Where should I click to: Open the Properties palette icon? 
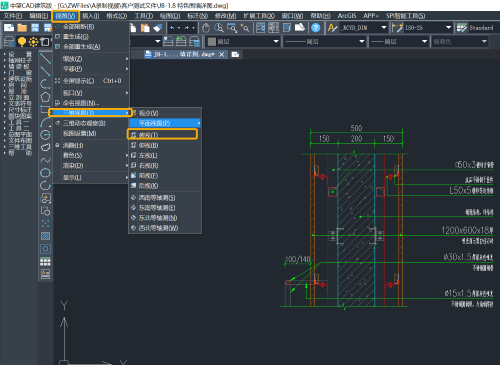click(261, 28)
